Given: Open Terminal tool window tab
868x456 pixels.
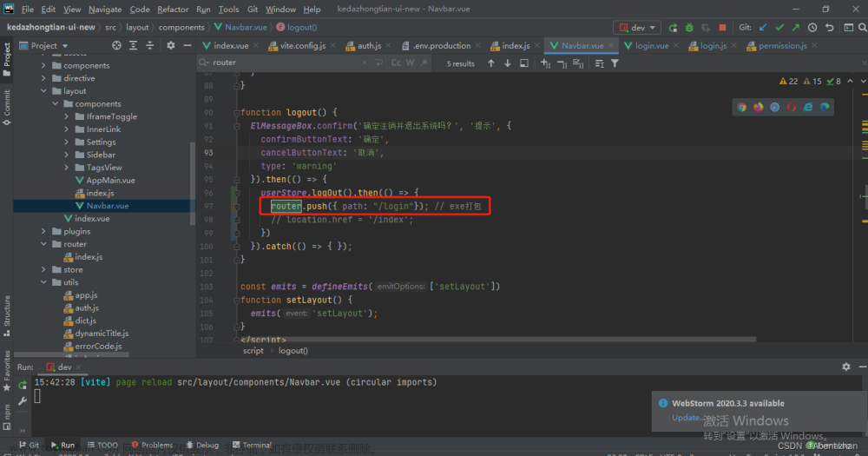Looking at the screenshot, I should pyautogui.click(x=252, y=445).
